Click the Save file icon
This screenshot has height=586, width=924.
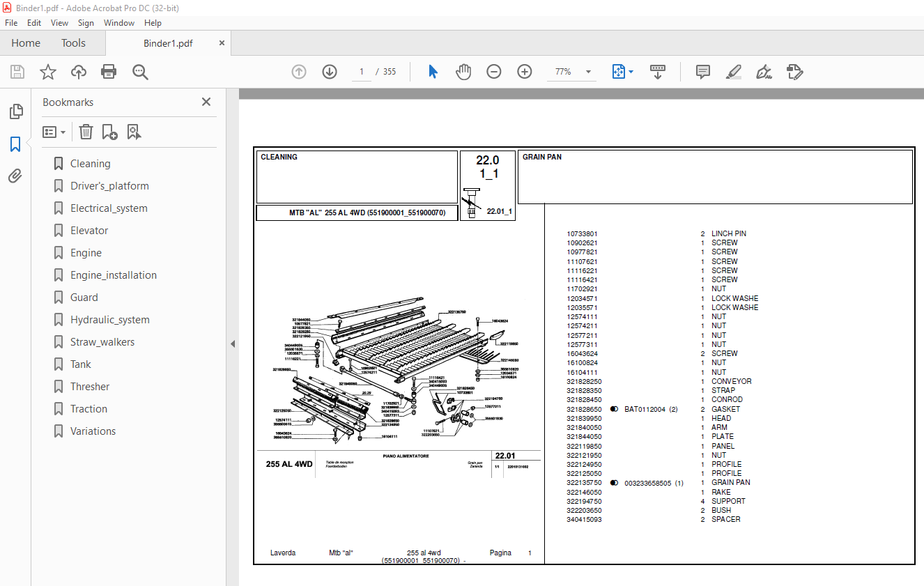pos(17,72)
